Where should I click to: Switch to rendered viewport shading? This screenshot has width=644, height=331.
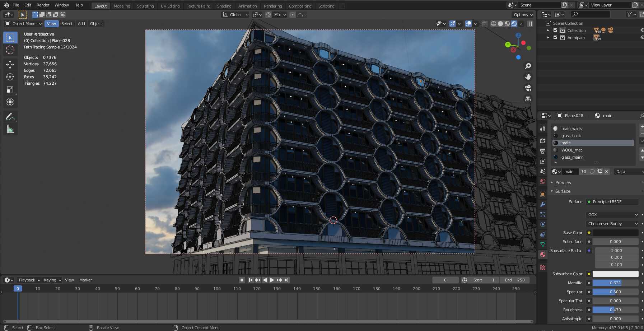514,24
